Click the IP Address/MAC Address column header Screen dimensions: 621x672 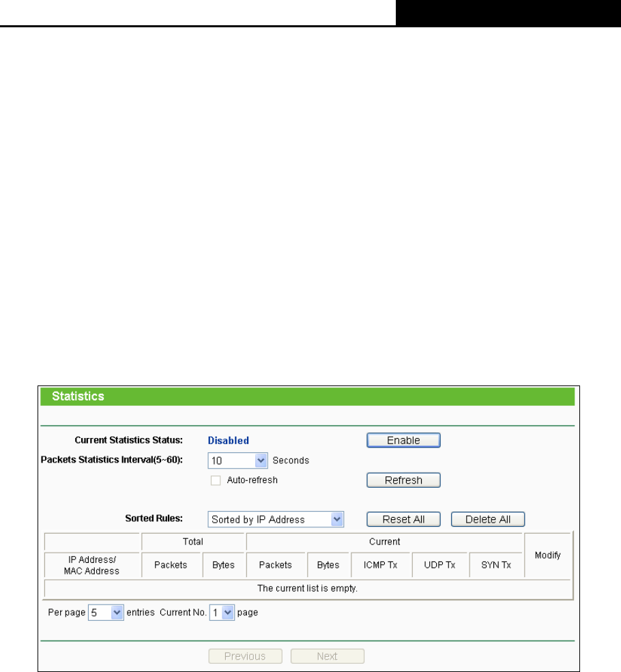pos(92,565)
